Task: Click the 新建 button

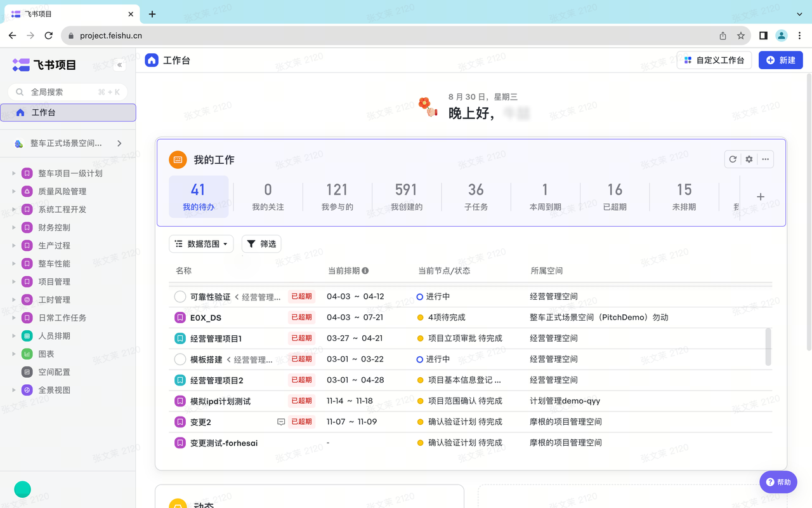Action: click(x=781, y=60)
